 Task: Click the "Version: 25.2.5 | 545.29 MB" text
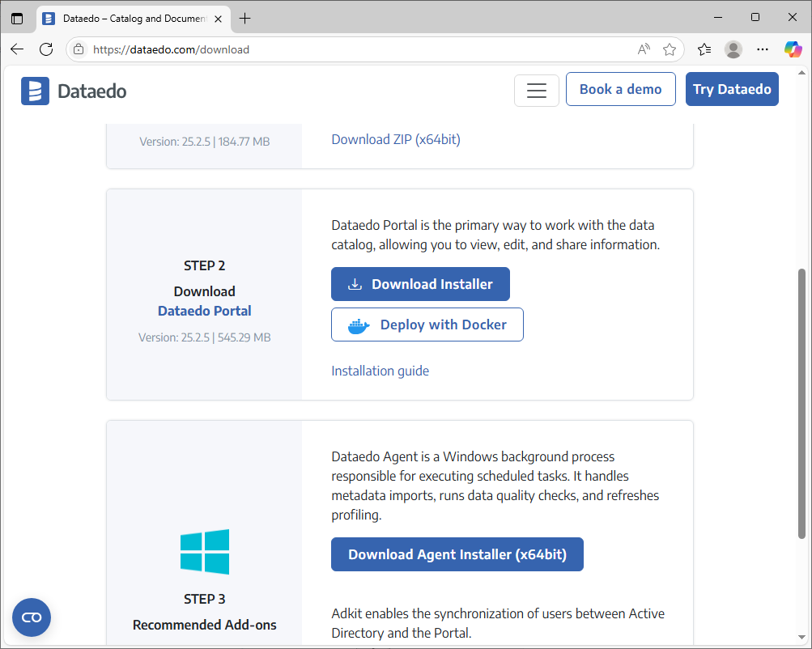(205, 337)
